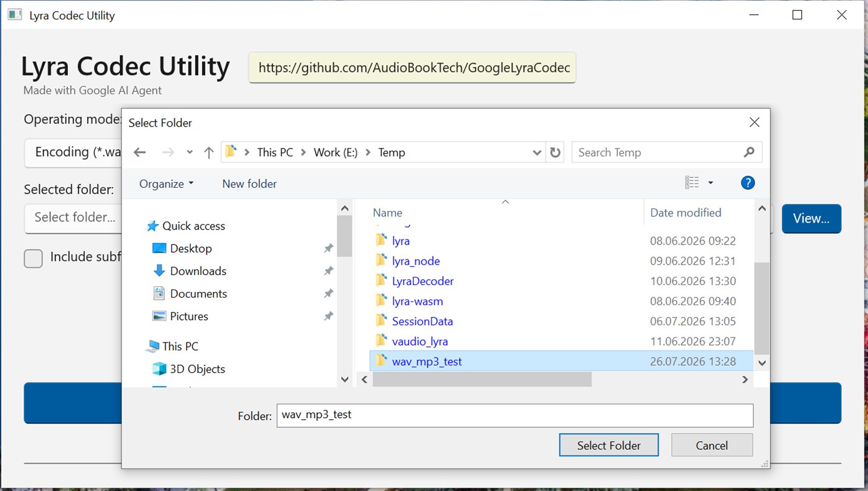Image resolution: width=868 pixels, height=491 pixels.
Task: Click the Documents icon in navigation pane
Action: point(159,293)
